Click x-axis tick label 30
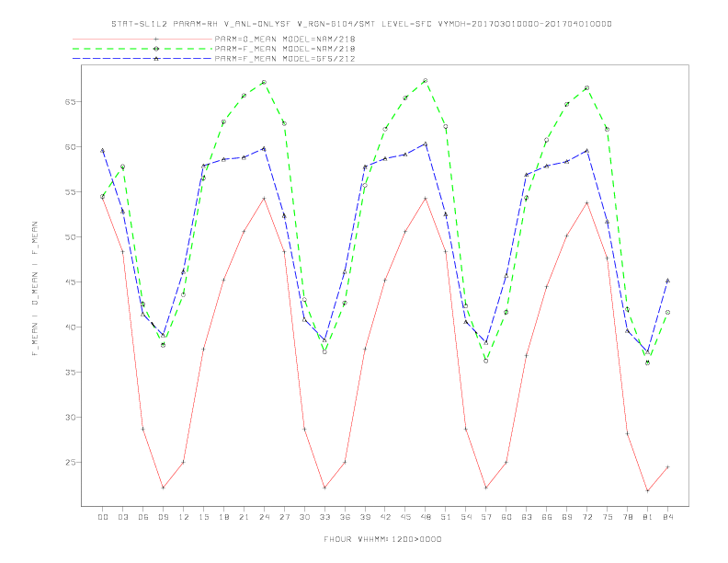This screenshot has width=728, height=563. point(304,517)
